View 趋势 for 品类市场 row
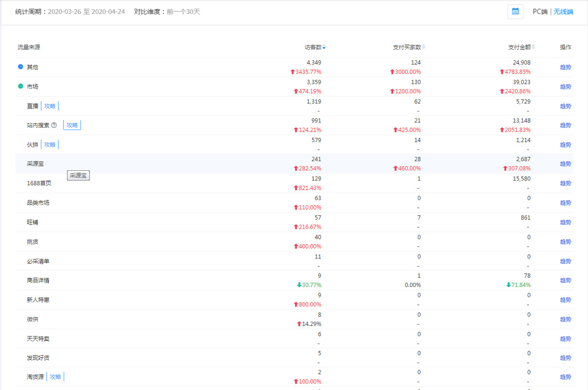The height and width of the screenshot is (390, 588). 565,203
